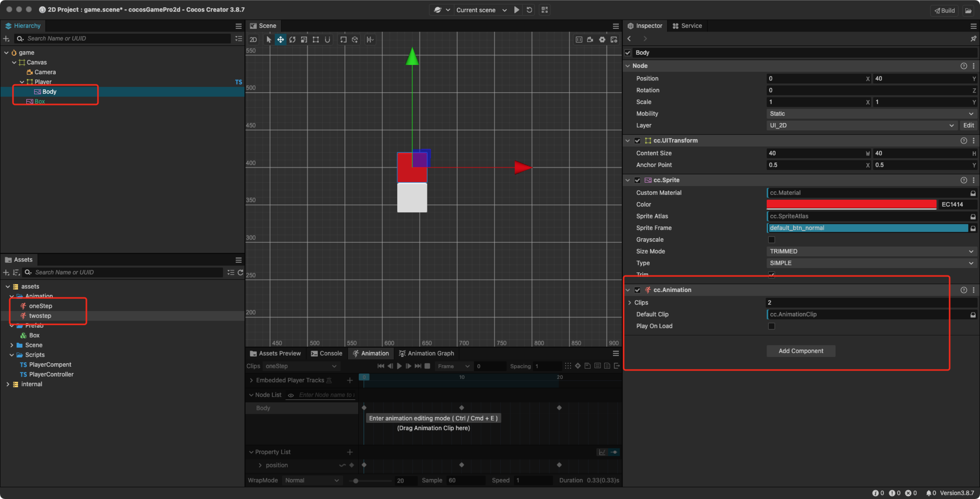The image size is (980, 499).
Task: Add a property with Property List plus
Action: 350,452
